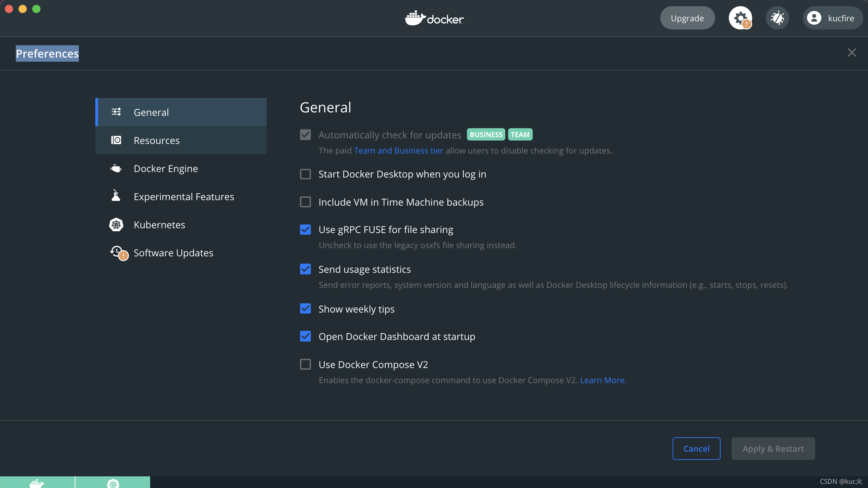Click the Resources disk icon in sidebar
Viewport: 868px width, 488px height.
click(116, 140)
